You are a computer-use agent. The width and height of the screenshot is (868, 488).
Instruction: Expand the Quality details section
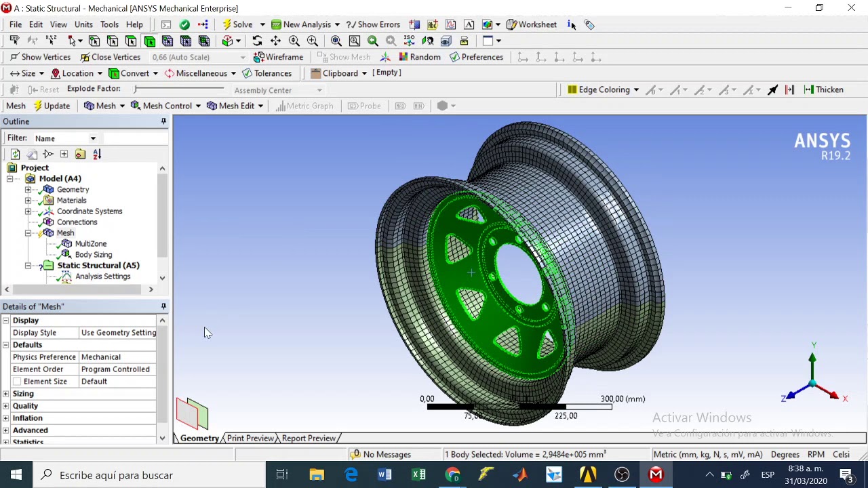tap(6, 406)
